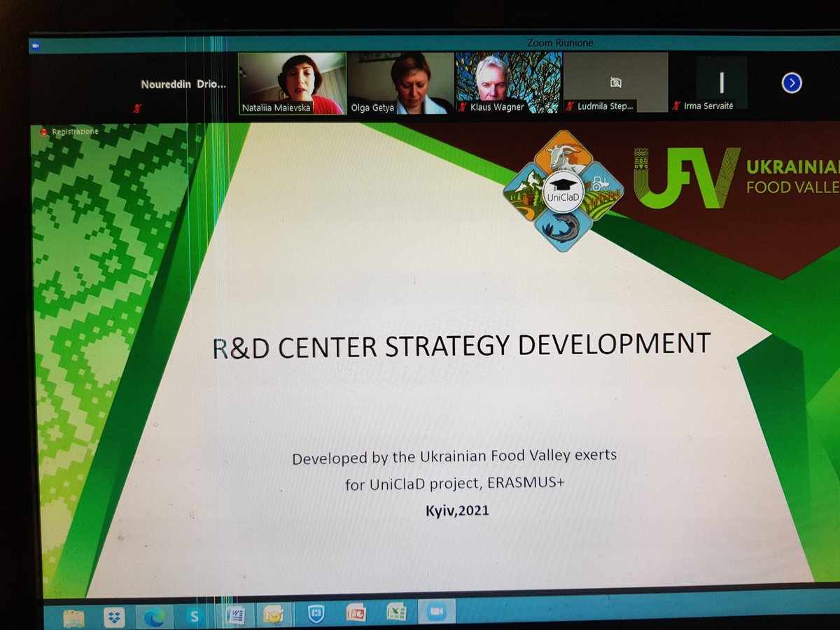Click Klaus Wagner's muted microphone icon
The width and height of the screenshot is (840, 630).
click(x=463, y=107)
